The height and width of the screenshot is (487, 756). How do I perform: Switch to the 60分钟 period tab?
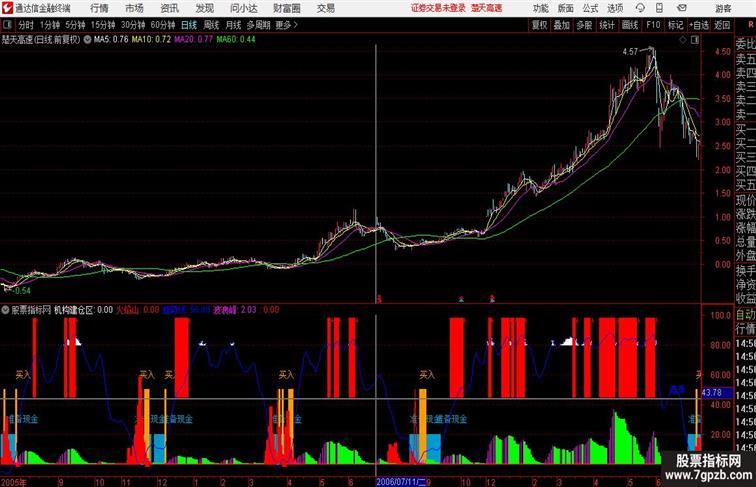tap(162, 25)
